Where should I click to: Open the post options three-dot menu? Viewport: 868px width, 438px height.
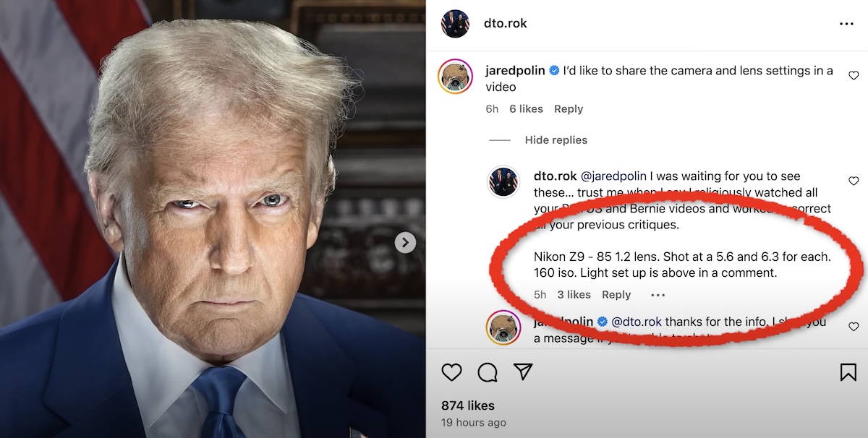(846, 22)
